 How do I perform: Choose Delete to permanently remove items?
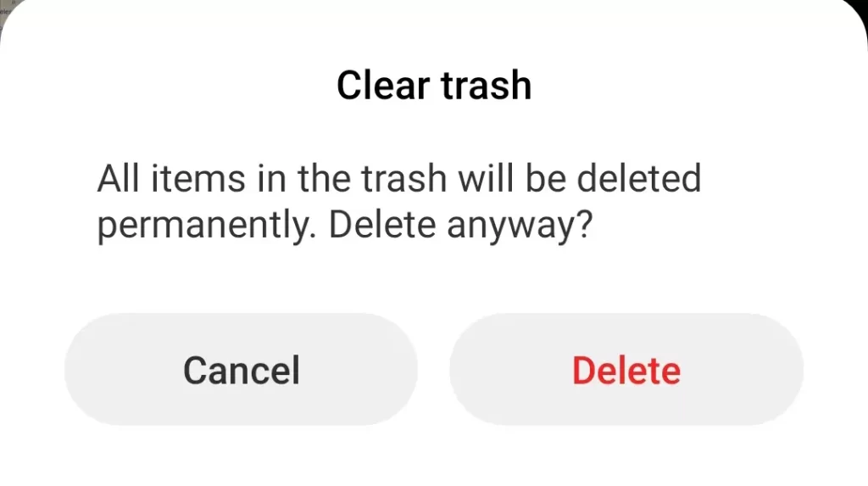click(626, 369)
